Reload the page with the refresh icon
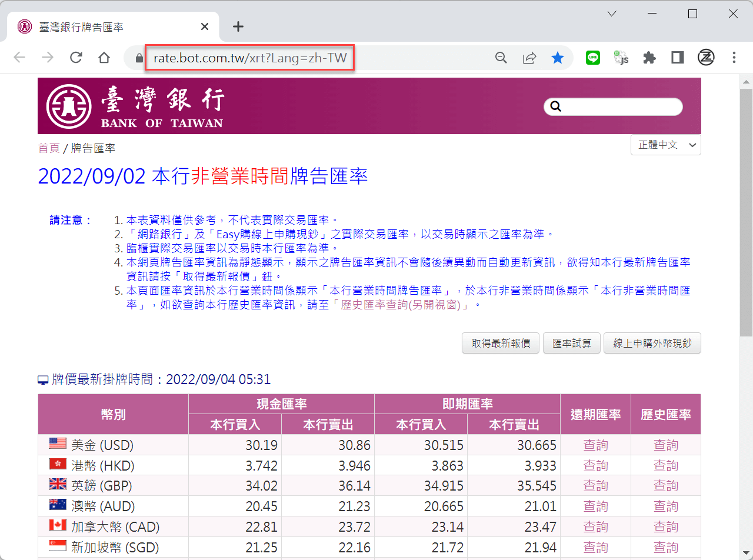This screenshot has height=560, width=753. coord(76,58)
